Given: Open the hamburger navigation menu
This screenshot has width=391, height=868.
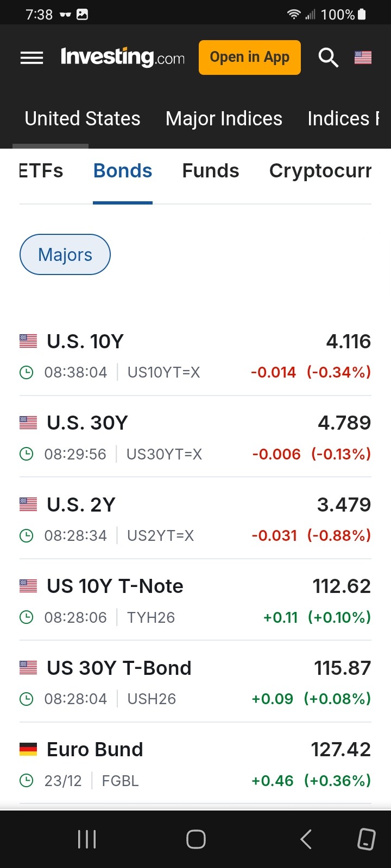Looking at the screenshot, I should [x=31, y=58].
